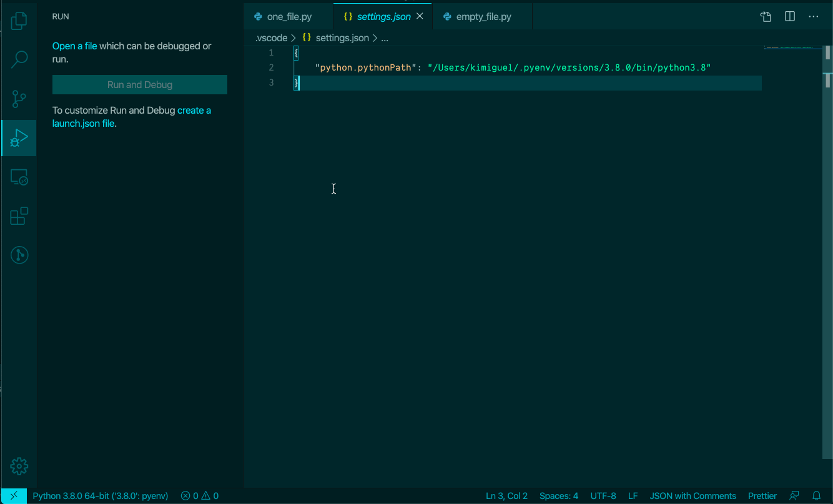Select the Run and Debug activity bar icon

tap(19, 137)
